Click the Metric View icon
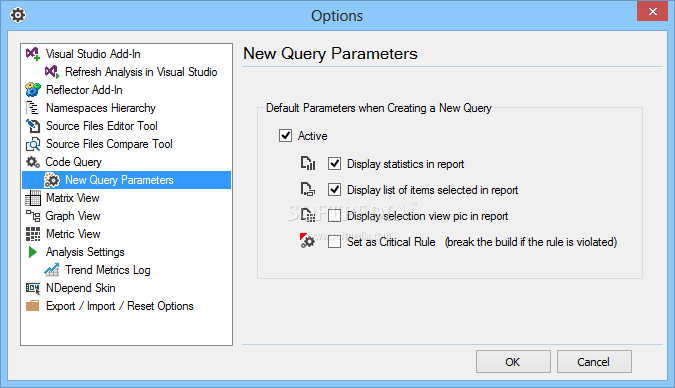This screenshot has height=388, width=675. [33, 234]
